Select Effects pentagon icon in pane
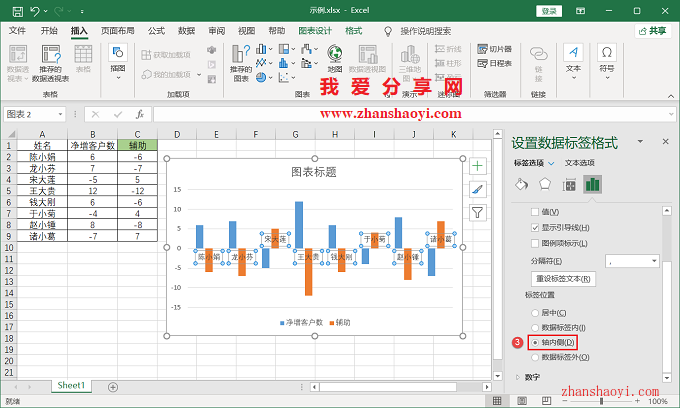The width and height of the screenshot is (680, 408). [x=545, y=185]
